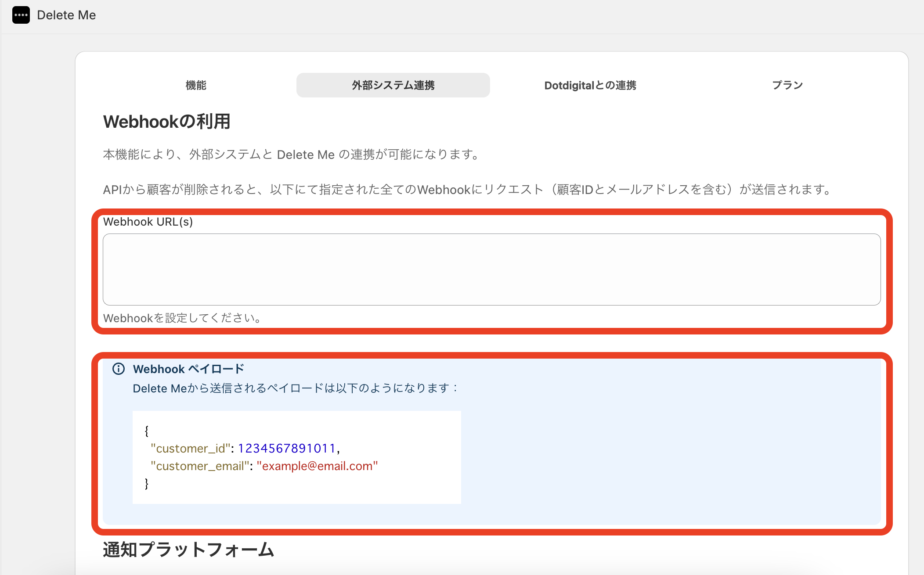Click the "customer_email" key in payload

click(200, 466)
